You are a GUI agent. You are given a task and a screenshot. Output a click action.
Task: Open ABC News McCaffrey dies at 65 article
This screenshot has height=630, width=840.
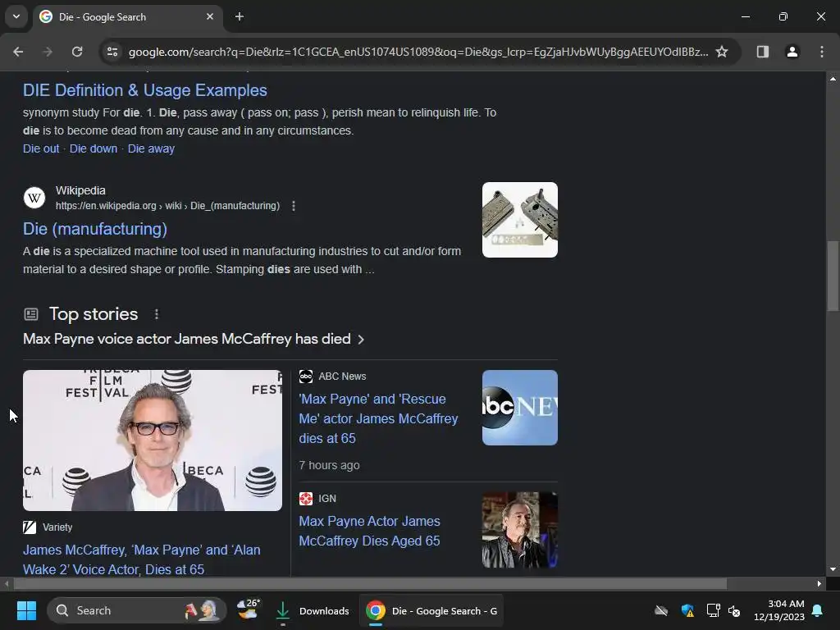(x=378, y=418)
